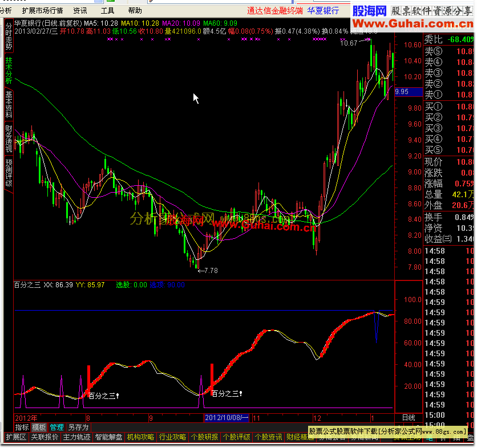Screen dimensions: 477x448
Task: Click the 外盘 row in quote panel
Action: pyautogui.click(x=448, y=205)
